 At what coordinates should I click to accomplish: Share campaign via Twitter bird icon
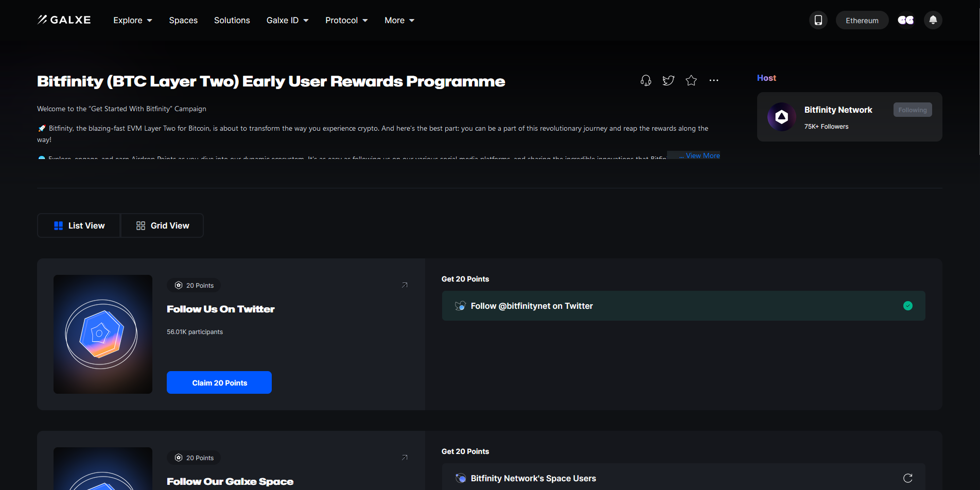point(668,80)
